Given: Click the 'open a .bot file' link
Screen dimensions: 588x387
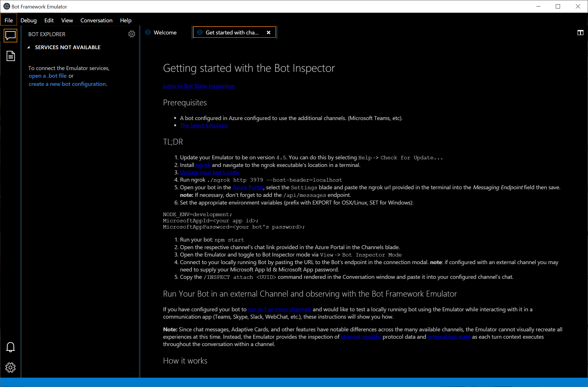Looking at the screenshot, I should tap(47, 76).
